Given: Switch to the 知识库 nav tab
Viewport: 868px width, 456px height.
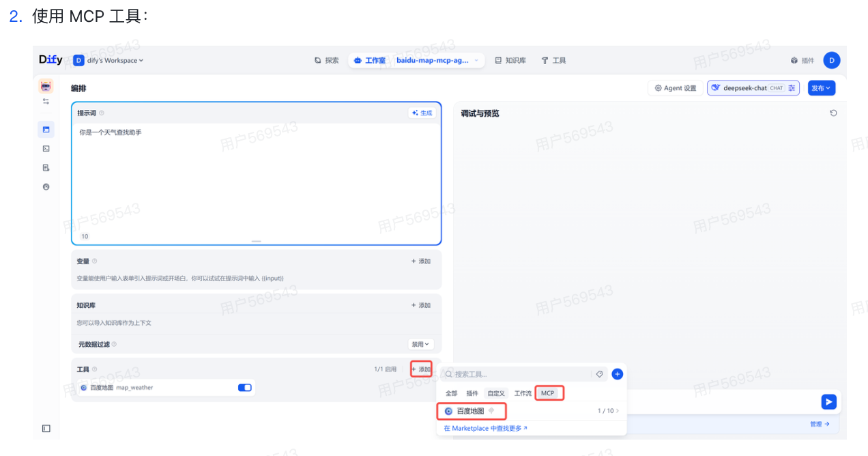Looking at the screenshot, I should [510, 60].
